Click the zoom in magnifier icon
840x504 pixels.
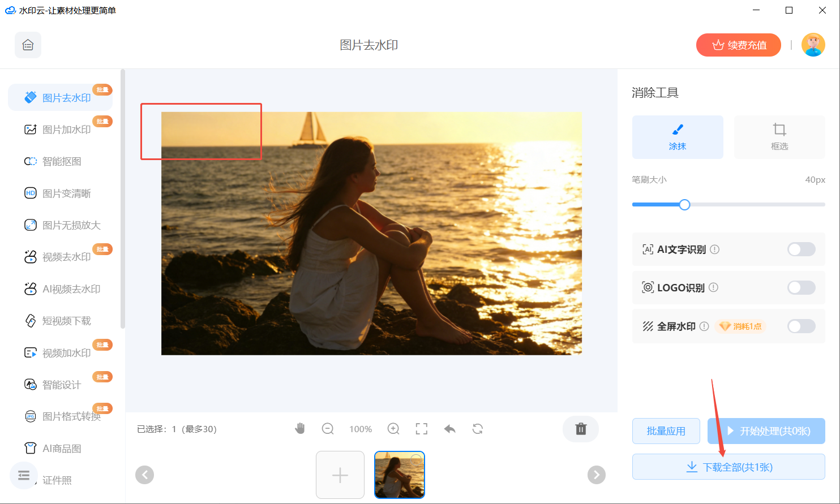point(393,429)
